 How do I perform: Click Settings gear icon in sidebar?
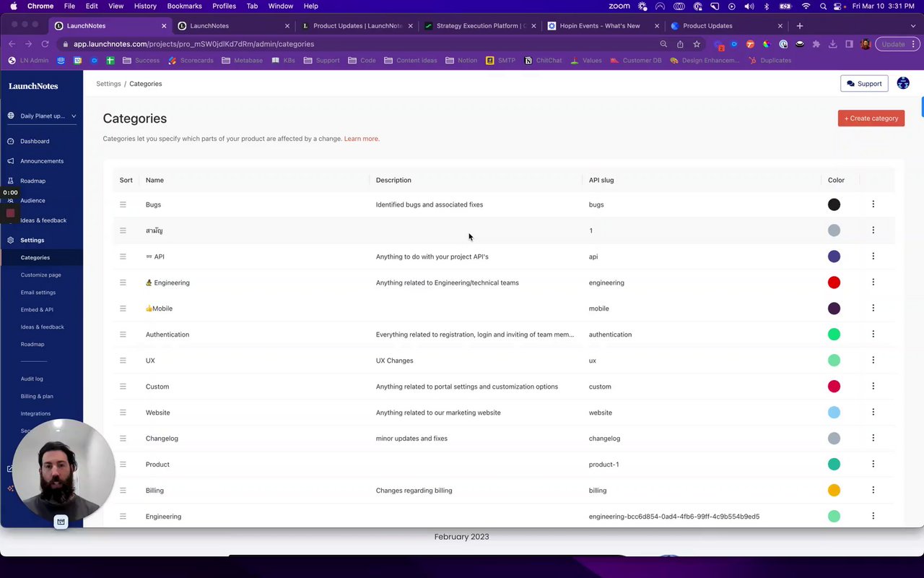click(x=11, y=240)
